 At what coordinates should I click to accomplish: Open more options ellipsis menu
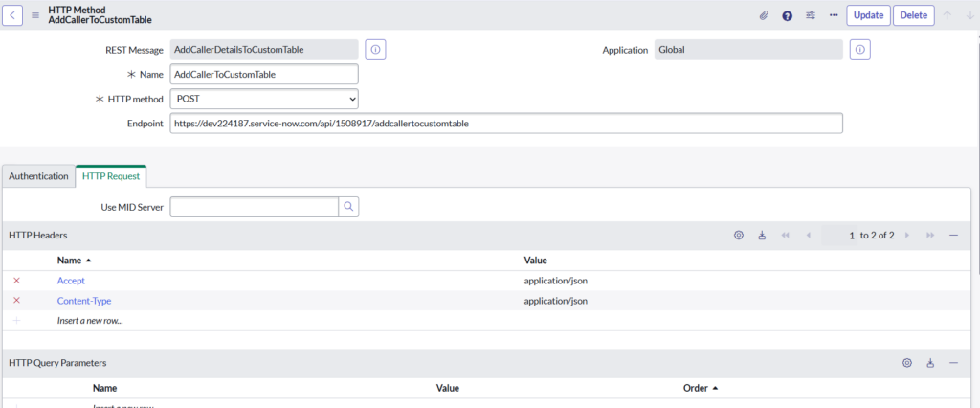click(x=834, y=15)
